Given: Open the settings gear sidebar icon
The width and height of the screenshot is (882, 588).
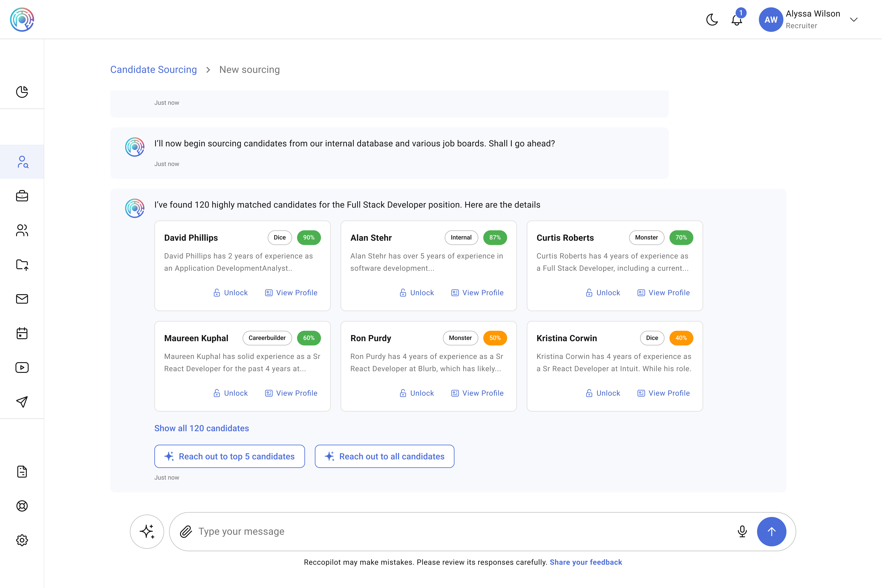Looking at the screenshot, I should pos(22,540).
